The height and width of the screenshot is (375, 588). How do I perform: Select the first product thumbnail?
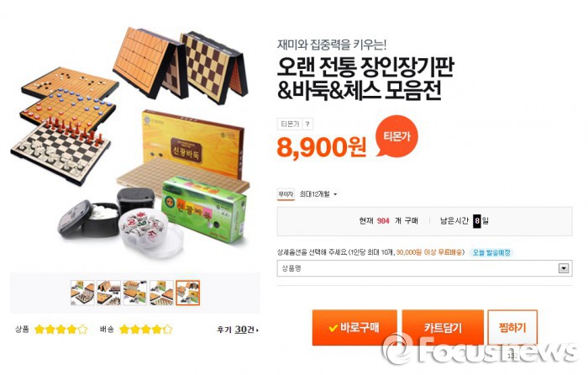pos(82,293)
